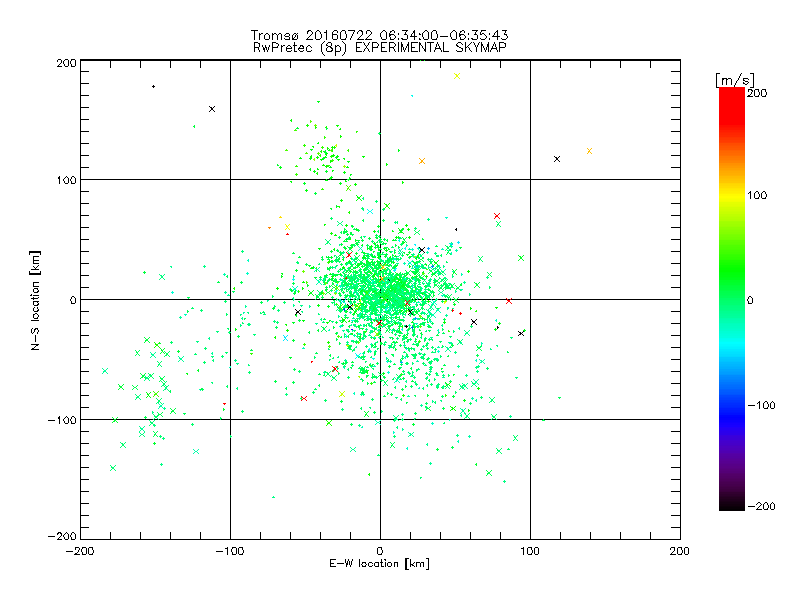800x600 pixels.
Task: Click the yellow X marker near the plot top
Action: [x=457, y=76]
